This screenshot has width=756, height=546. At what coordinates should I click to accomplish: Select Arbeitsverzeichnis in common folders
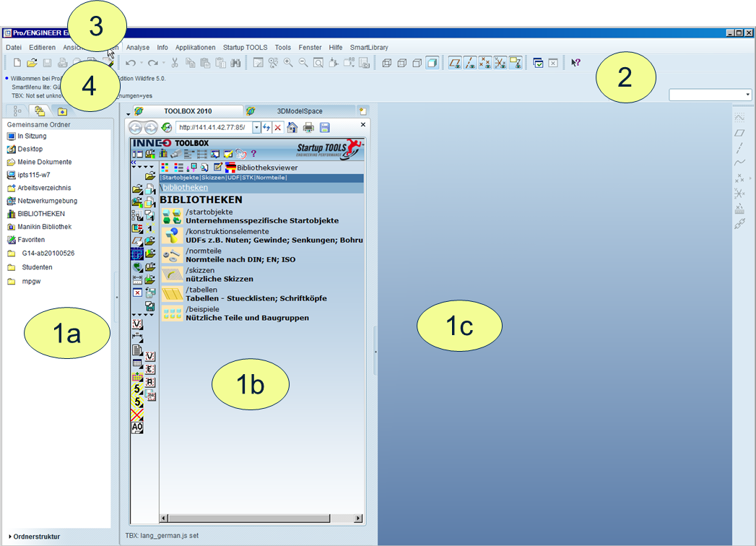tap(38, 188)
